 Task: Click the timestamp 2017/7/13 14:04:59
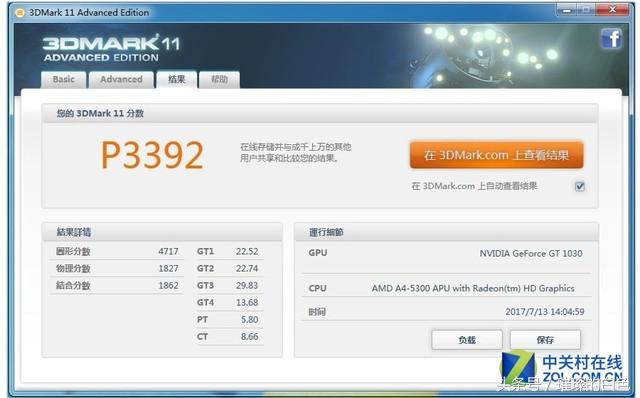tap(544, 312)
